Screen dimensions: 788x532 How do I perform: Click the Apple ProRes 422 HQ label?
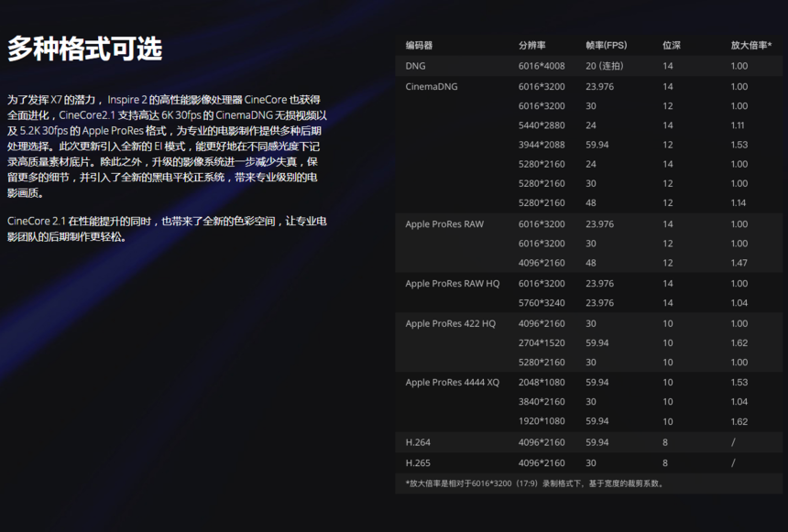click(x=450, y=323)
